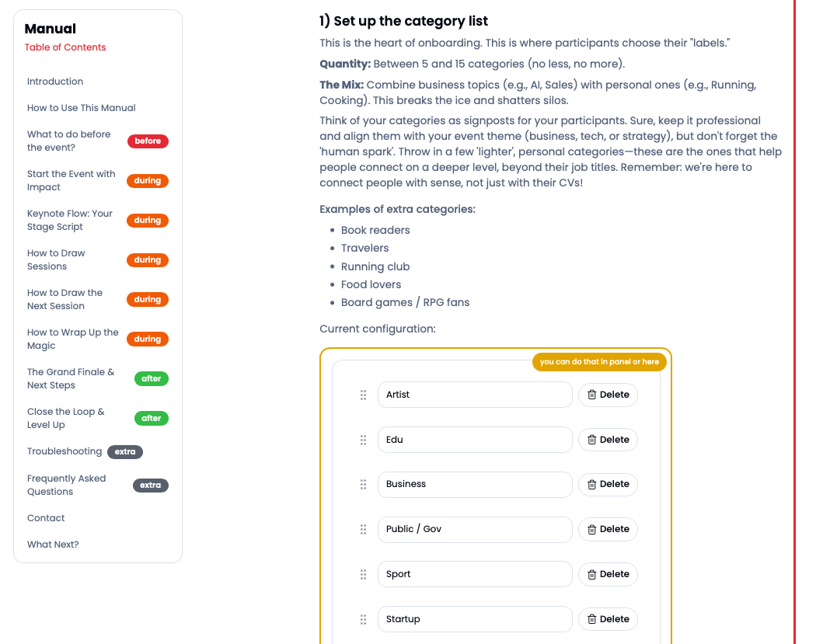The image size is (823, 644).
Task: Click the Sport category name field
Action: (475, 574)
